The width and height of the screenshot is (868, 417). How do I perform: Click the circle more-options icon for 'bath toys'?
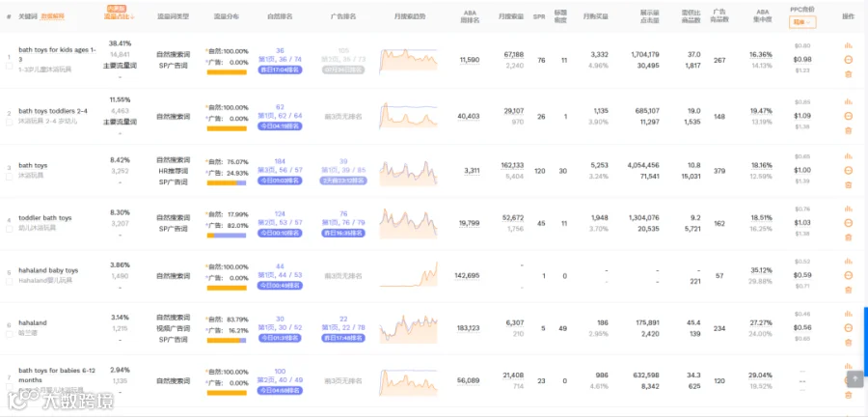(848, 170)
